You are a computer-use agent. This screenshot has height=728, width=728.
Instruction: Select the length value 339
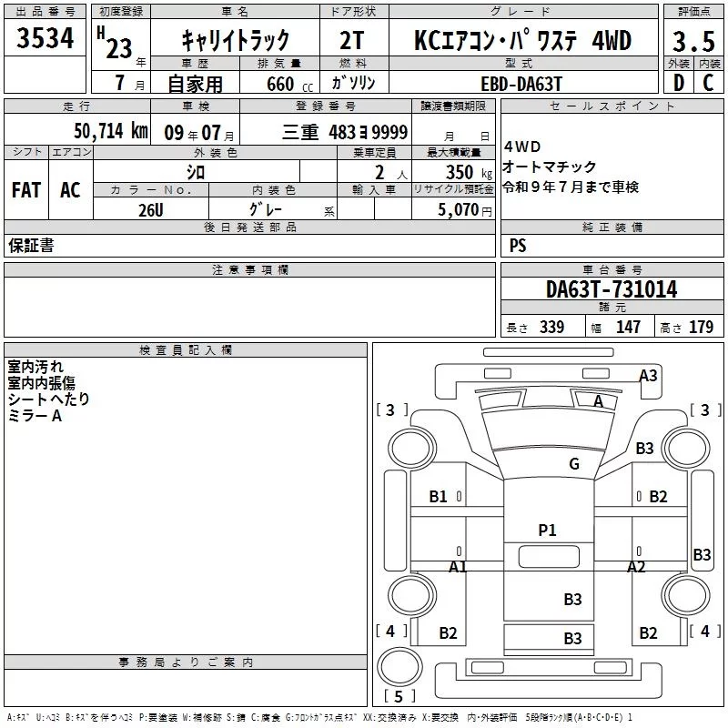(x=551, y=328)
